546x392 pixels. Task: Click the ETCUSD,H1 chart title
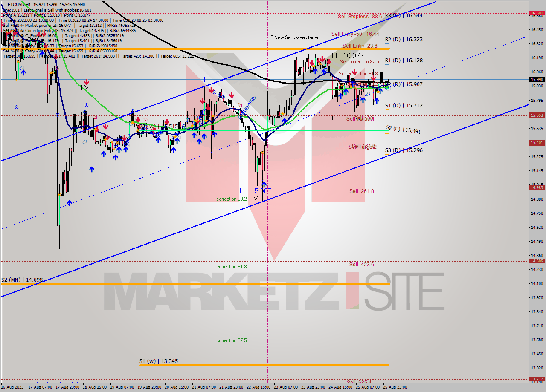19,4
